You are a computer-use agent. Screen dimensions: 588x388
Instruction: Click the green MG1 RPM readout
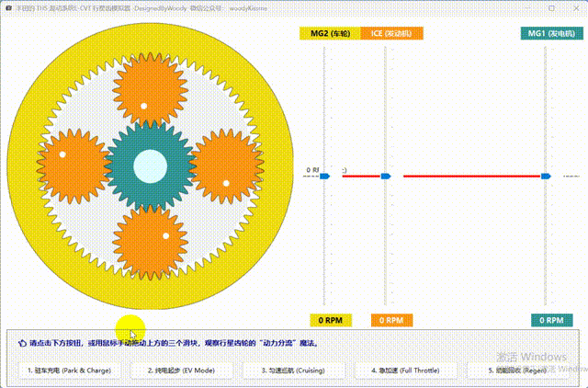coord(551,321)
